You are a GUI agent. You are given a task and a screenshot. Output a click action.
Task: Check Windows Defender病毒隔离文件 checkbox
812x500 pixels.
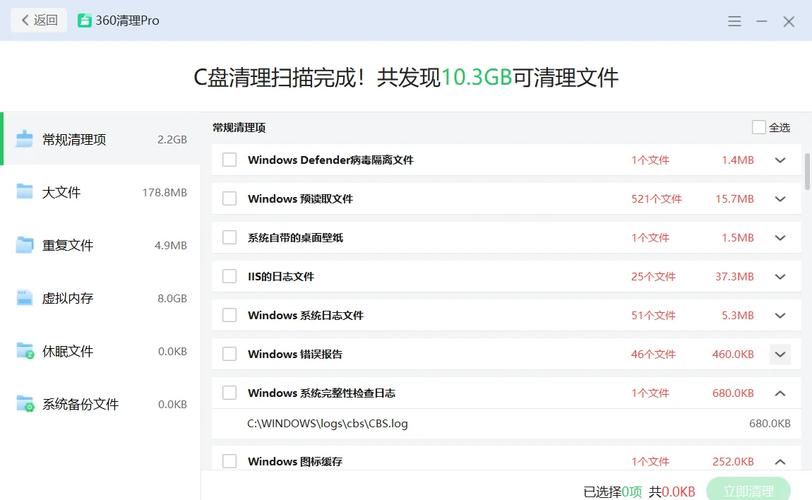[229, 159]
